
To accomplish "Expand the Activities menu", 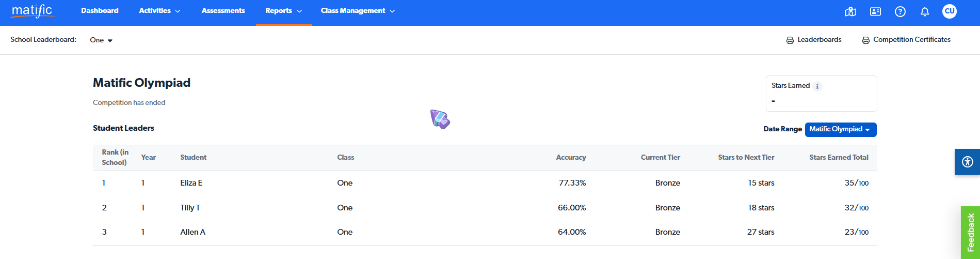I will click(x=159, y=11).
